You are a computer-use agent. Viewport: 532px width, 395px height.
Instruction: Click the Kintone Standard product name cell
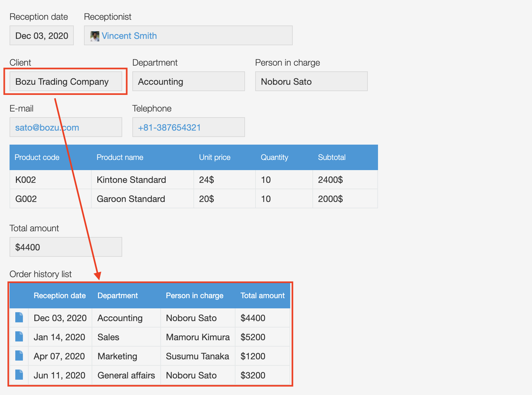click(131, 180)
